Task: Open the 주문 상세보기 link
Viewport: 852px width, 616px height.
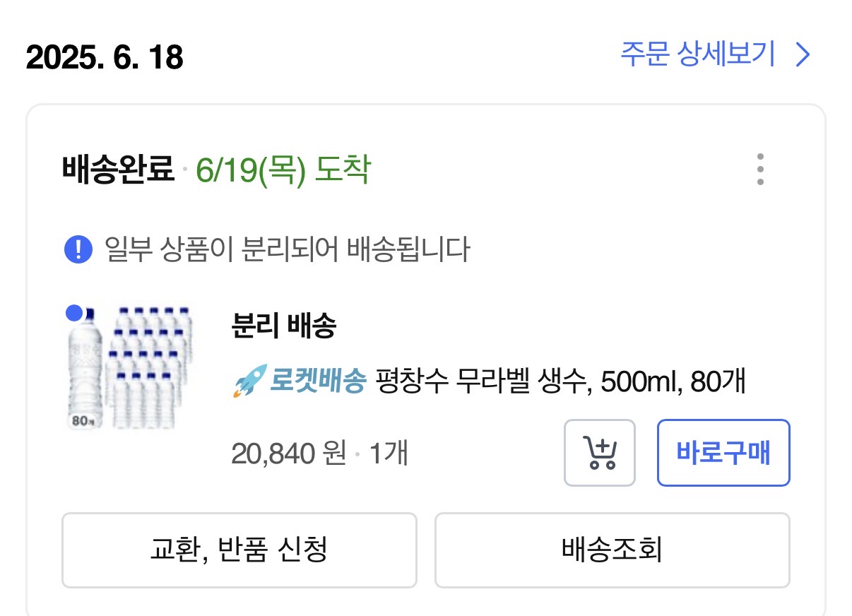Action: 698,54
